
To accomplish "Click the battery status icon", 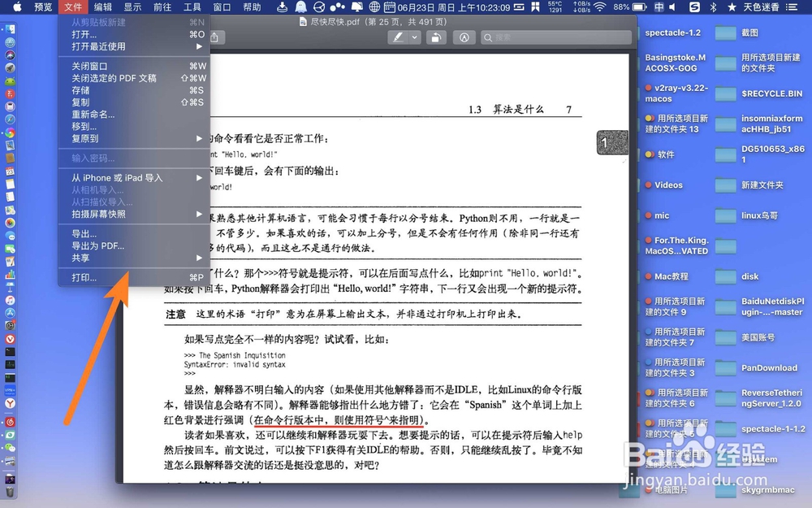I will (640, 7).
